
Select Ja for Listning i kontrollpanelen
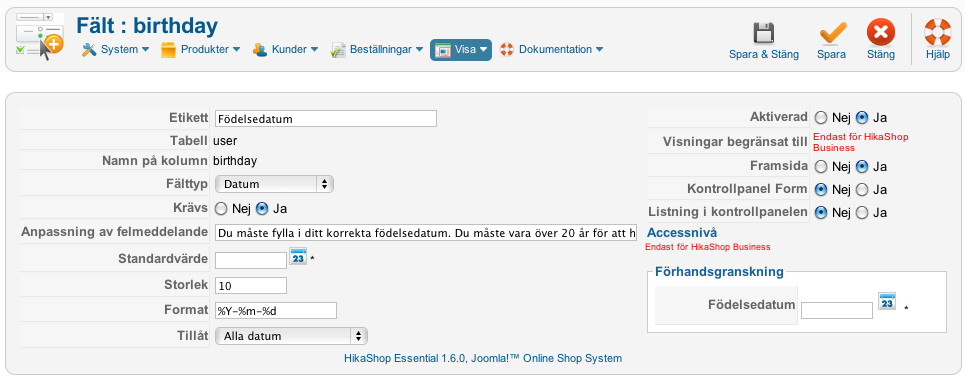pyautogui.click(x=862, y=213)
